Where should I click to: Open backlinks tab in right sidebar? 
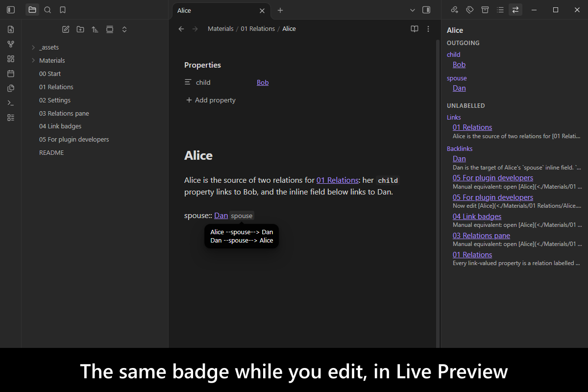(455, 10)
